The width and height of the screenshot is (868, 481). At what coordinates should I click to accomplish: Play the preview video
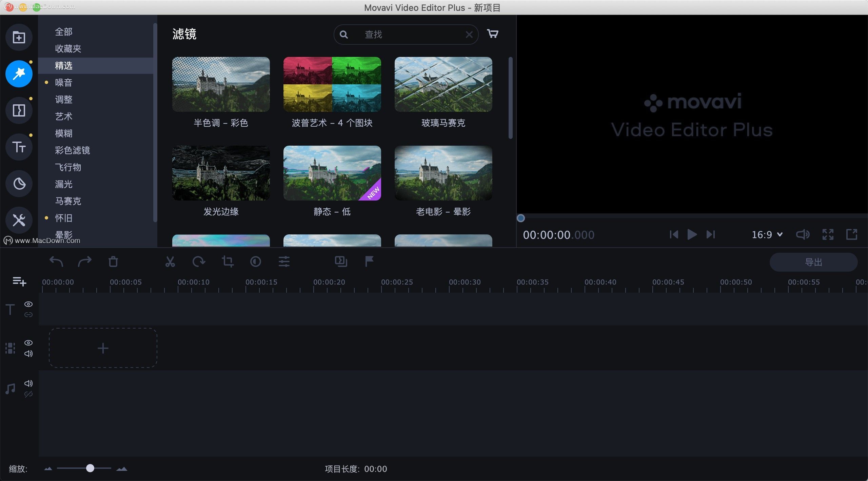[692, 234]
